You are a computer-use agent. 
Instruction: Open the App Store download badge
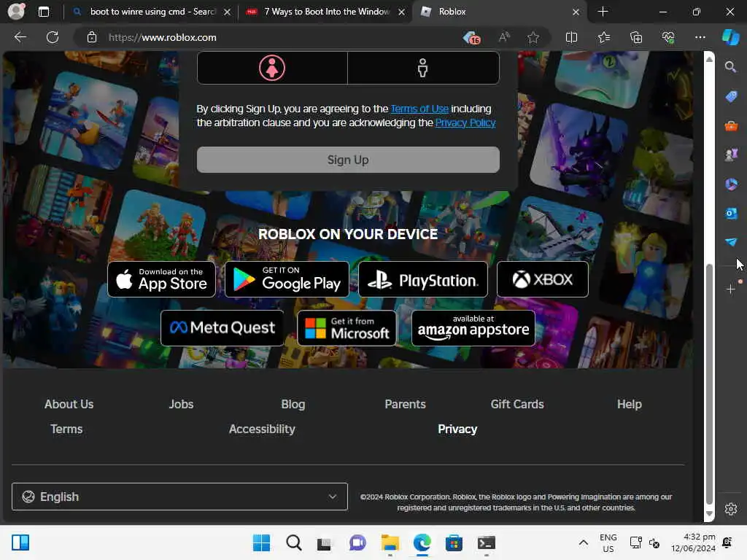pos(161,279)
